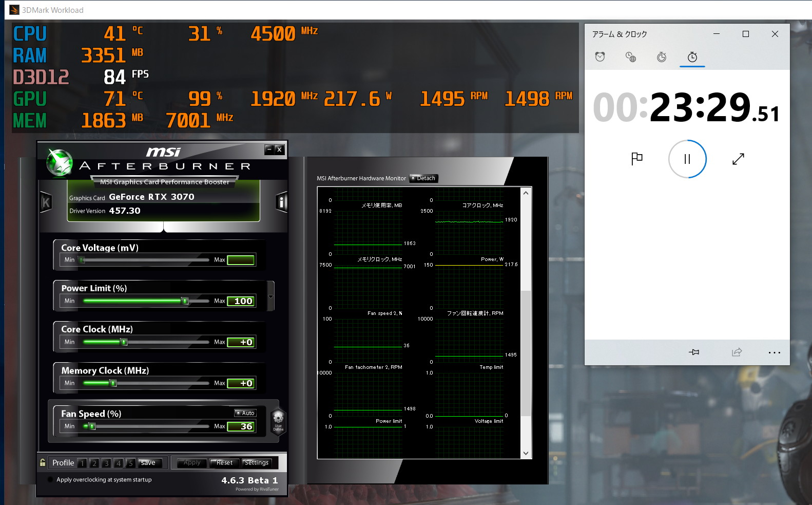The image size is (812, 505).
Task: Expand the Power Limit side arrow
Action: 270,296
